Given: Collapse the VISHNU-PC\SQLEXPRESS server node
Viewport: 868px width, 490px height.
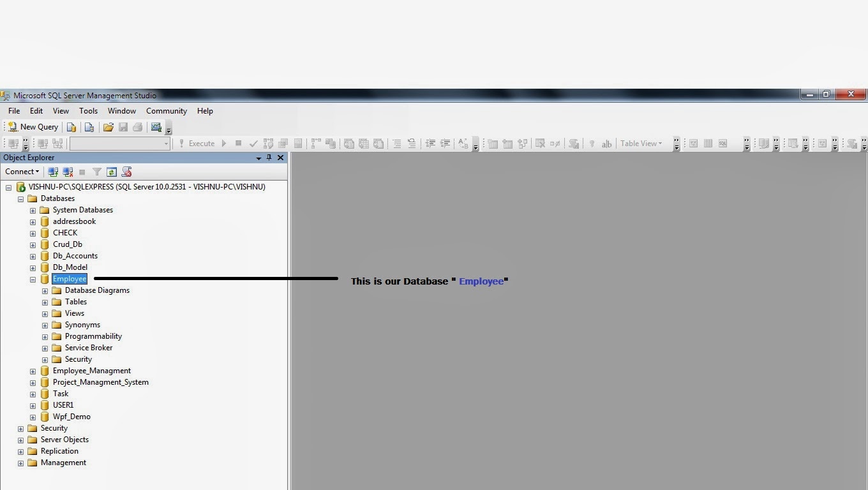Looking at the screenshot, I should [8, 188].
